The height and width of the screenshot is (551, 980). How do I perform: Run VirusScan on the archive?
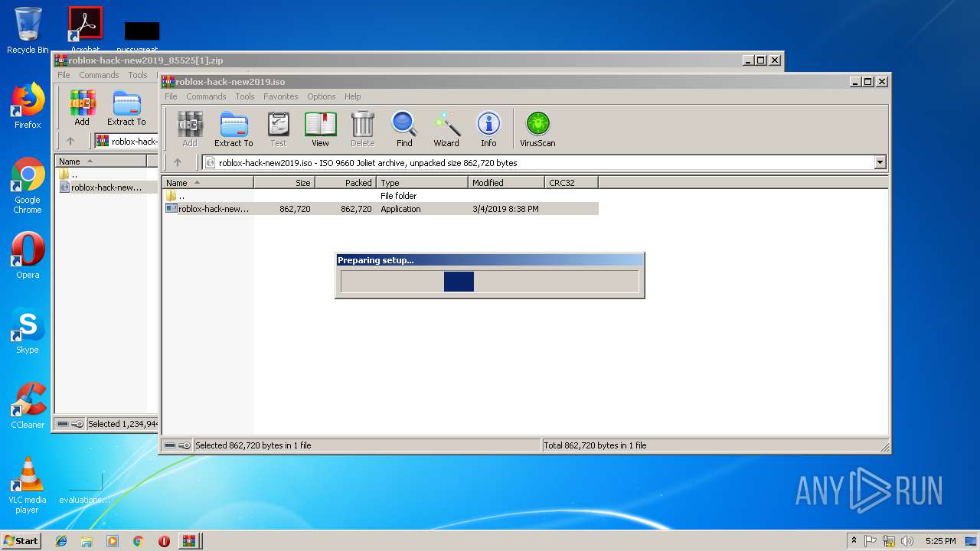pos(537,129)
